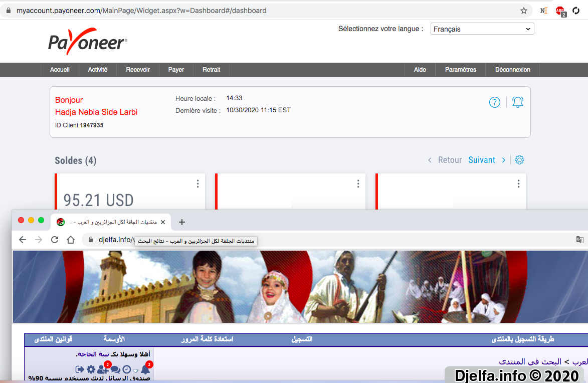Click the forum logout arrow icon
Screen dimensions: 588x383
coord(80,369)
